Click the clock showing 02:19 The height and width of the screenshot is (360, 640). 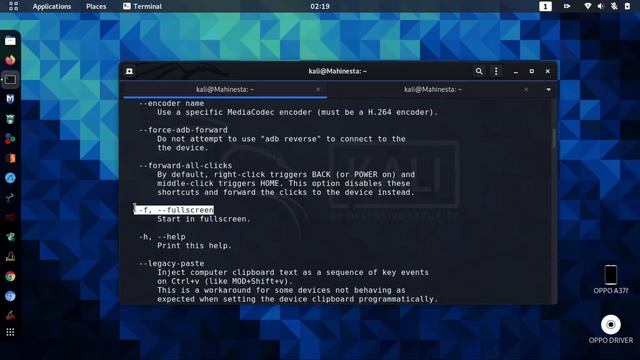[320, 7]
